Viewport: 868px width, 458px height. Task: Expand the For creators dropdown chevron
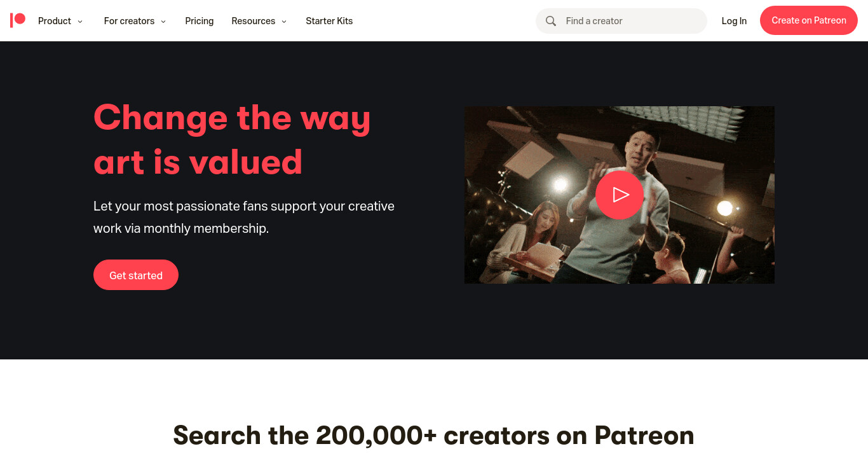click(x=163, y=22)
